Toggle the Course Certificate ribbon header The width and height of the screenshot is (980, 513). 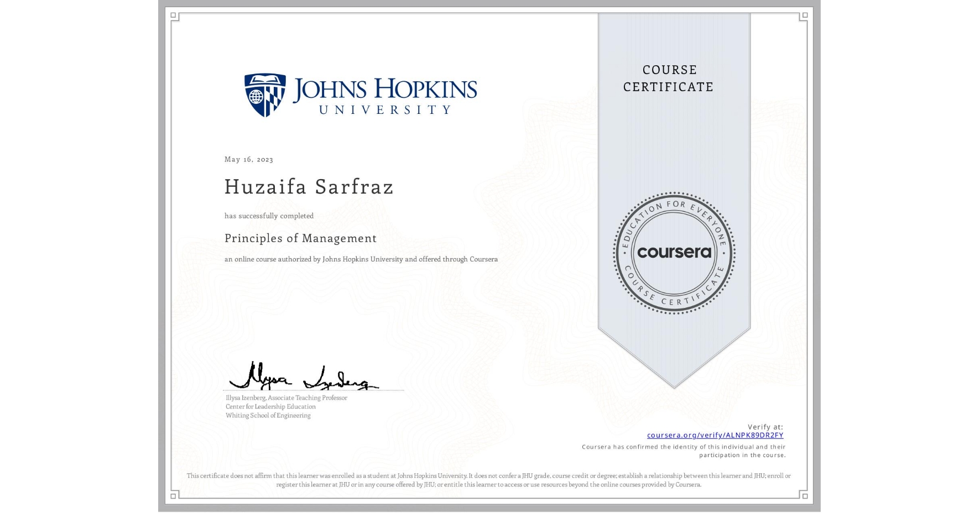pos(670,78)
